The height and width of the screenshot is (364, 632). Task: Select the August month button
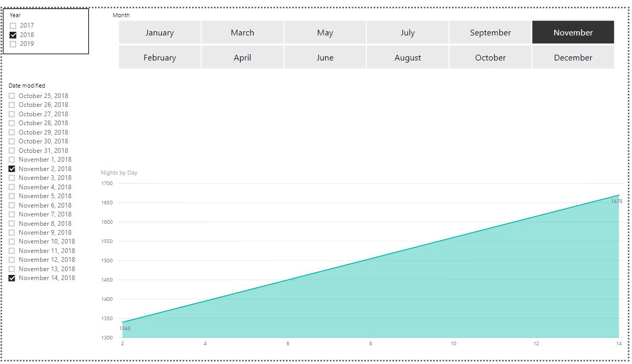pyautogui.click(x=408, y=57)
